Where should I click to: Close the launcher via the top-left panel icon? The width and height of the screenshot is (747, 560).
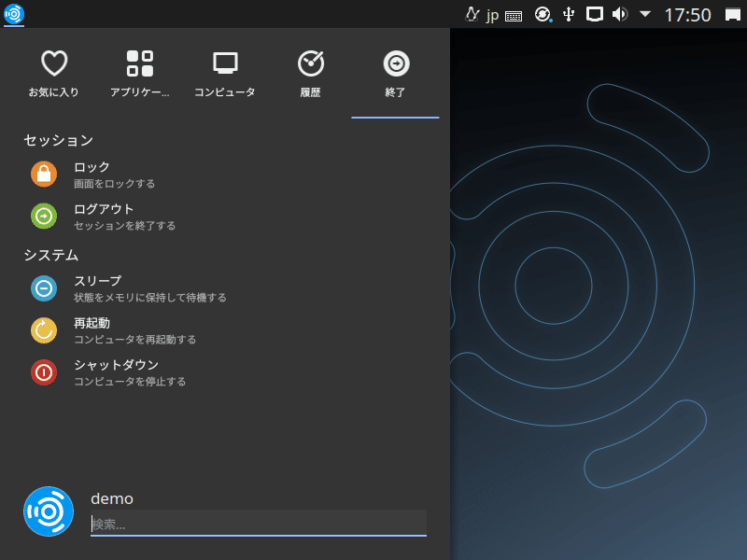pos(14,14)
